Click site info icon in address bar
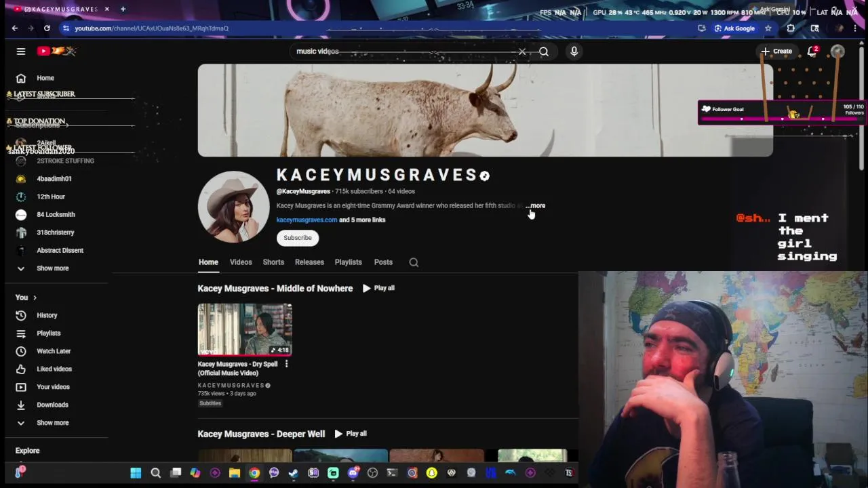Screen dimensions: 868x488 66,28
